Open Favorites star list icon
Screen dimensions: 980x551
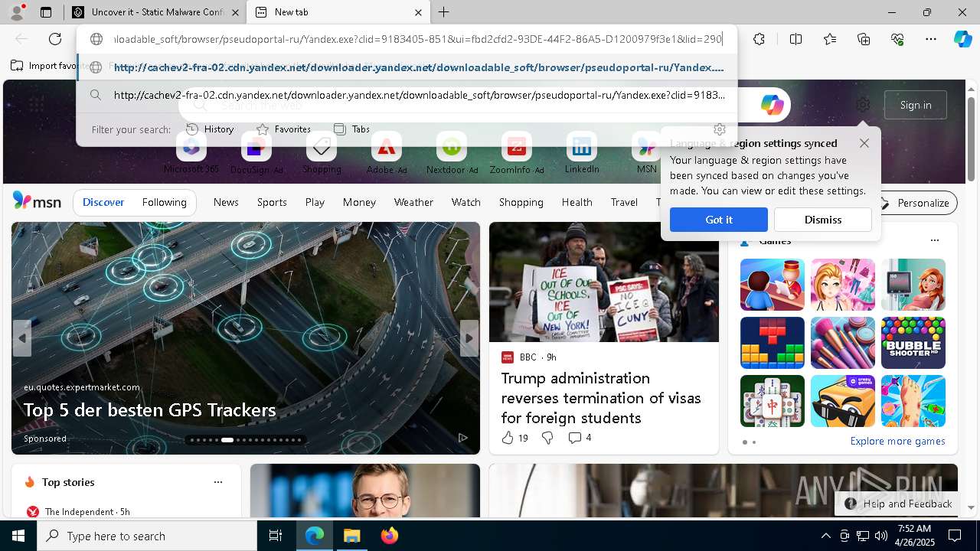click(x=830, y=39)
